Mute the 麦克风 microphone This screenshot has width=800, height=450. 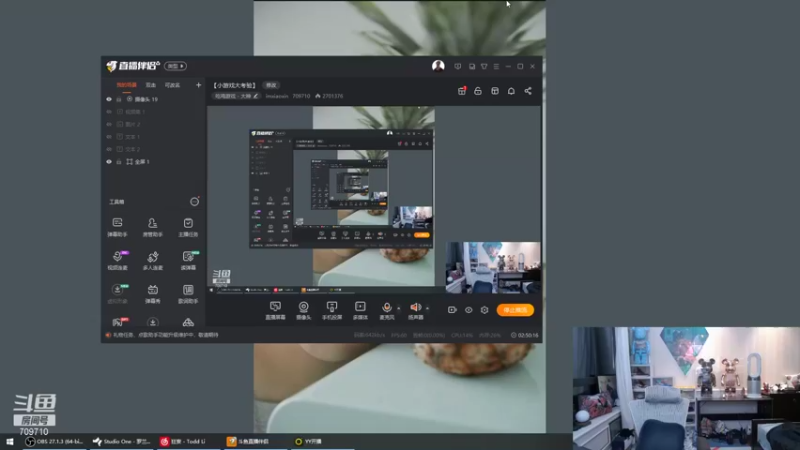coord(387,310)
